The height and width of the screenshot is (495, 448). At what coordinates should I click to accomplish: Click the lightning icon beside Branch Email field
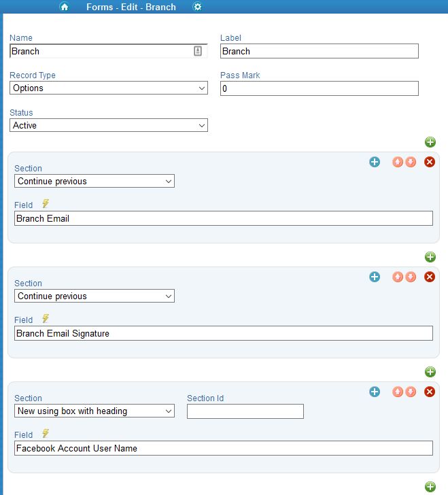[46, 204]
